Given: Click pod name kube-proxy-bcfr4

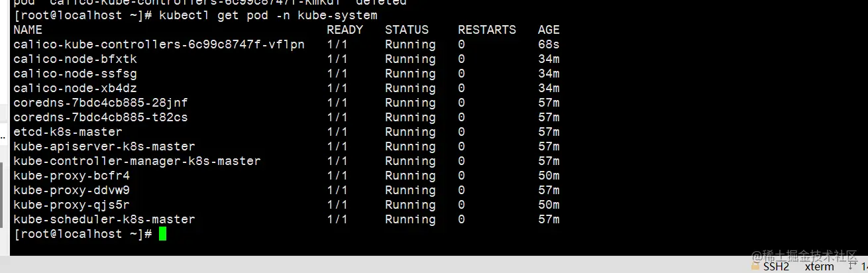Looking at the screenshot, I should (72, 176).
